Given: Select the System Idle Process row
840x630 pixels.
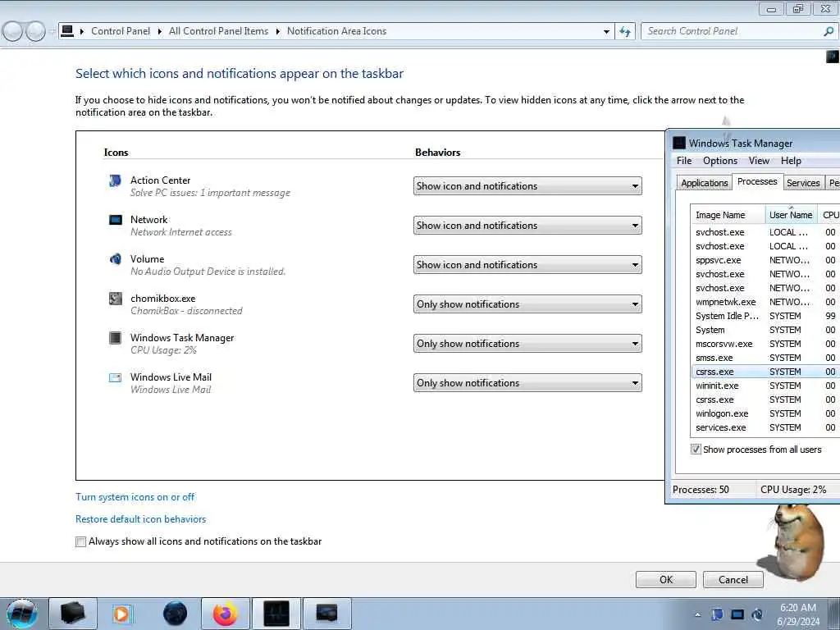Looking at the screenshot, I should (766, 316).
